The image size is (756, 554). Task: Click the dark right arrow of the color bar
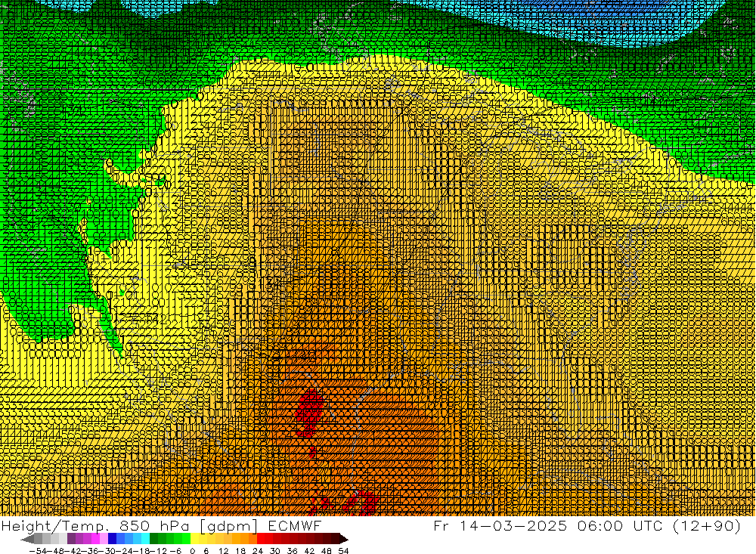[344, 539]
